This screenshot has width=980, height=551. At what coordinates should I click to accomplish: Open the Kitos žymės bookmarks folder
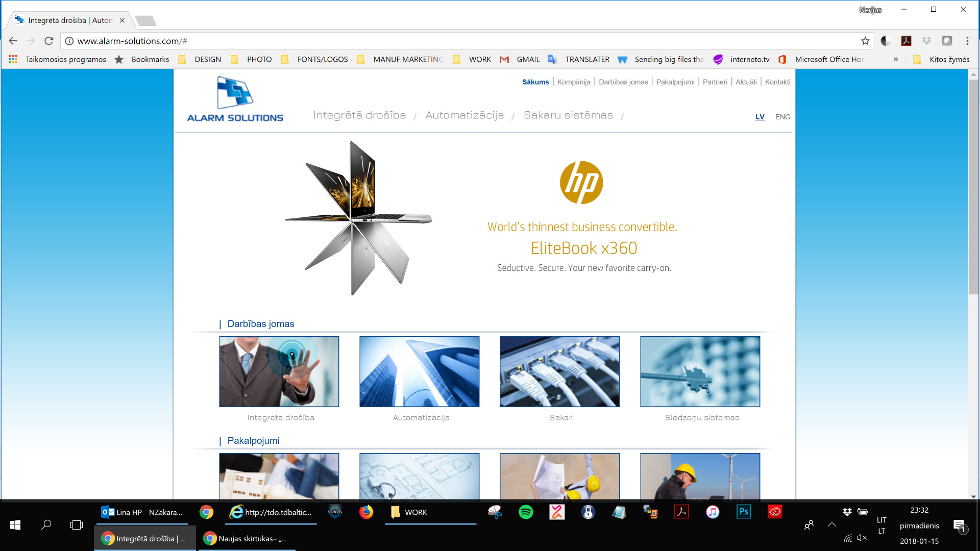[941, 59]
